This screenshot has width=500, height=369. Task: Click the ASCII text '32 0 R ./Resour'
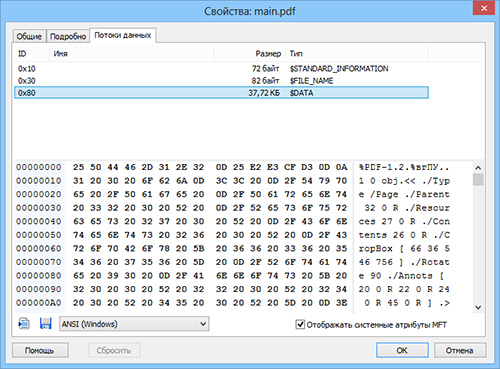[407, 208]
